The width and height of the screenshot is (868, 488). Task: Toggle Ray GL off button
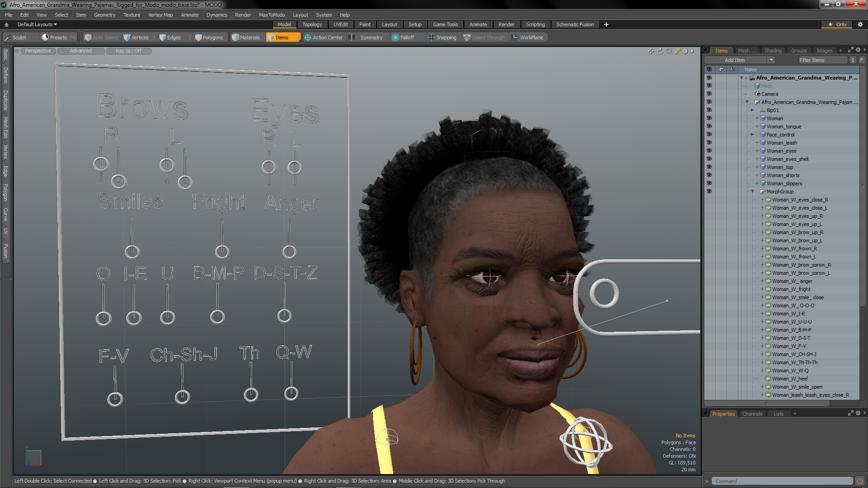tap(128, 51)
